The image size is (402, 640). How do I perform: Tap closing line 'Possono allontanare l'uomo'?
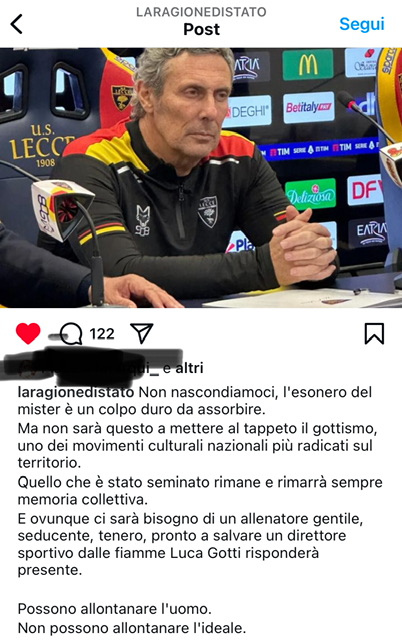click(115, 609)
